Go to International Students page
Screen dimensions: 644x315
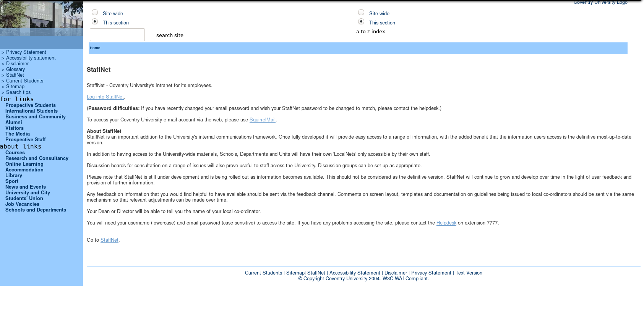point(31,111)
